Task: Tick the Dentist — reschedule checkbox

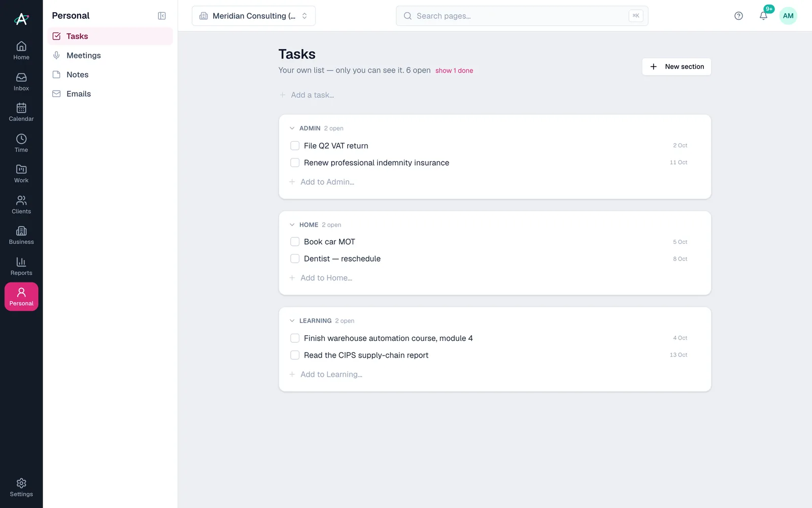Action: click(295, 259)
